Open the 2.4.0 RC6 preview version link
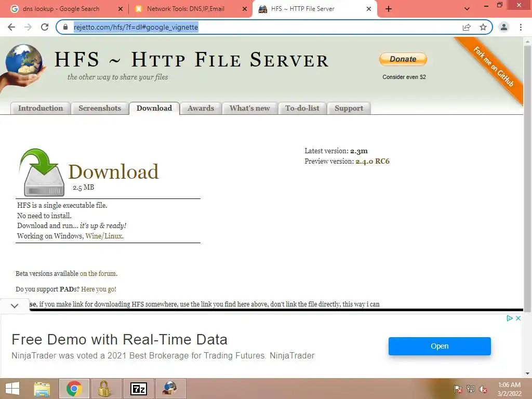 373,161
